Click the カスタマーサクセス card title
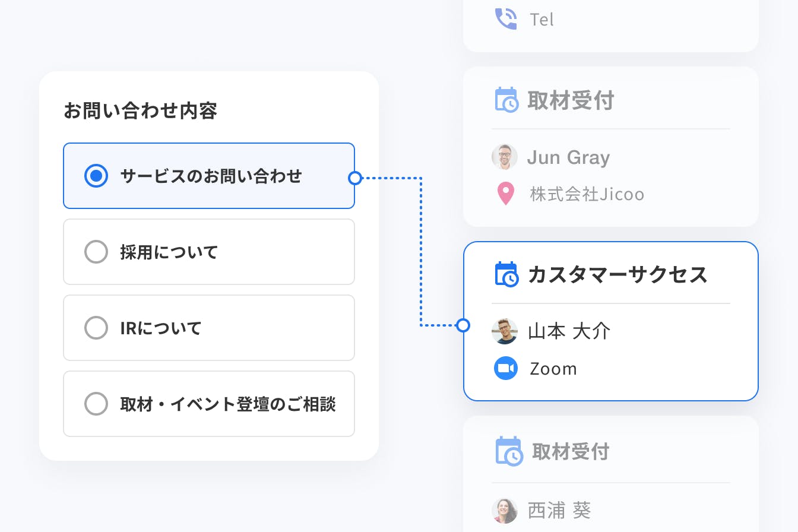The width and height of the screenshot is (798, 532). click(x=618, y=275)
